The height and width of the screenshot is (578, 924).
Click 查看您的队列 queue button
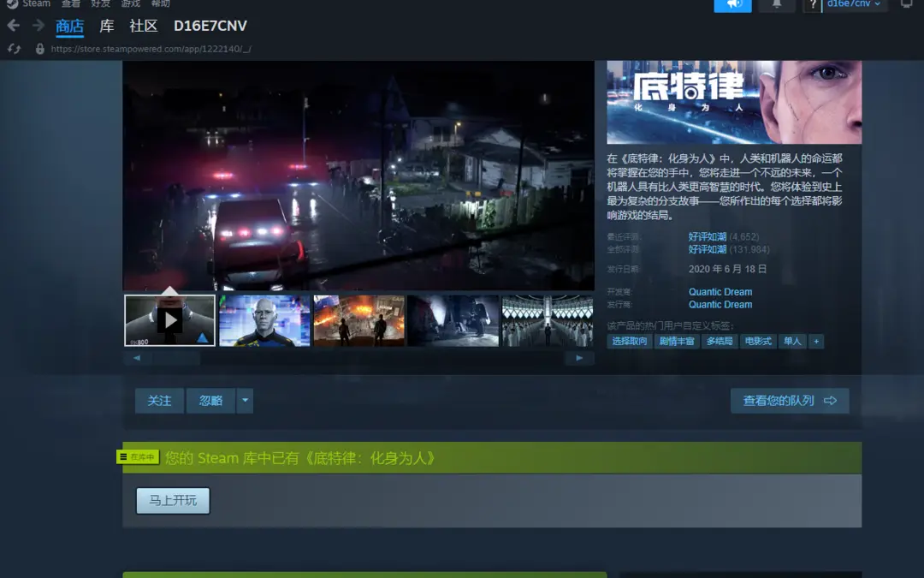(790, 401)
